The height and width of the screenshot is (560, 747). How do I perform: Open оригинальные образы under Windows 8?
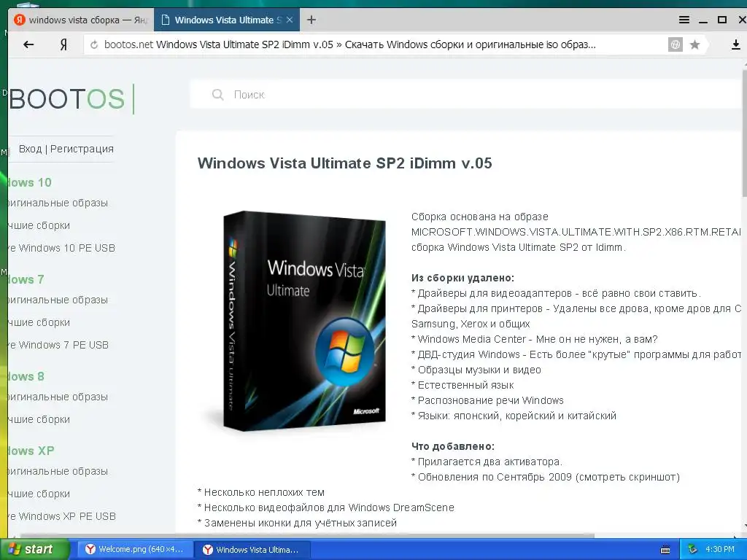[58, 397]
